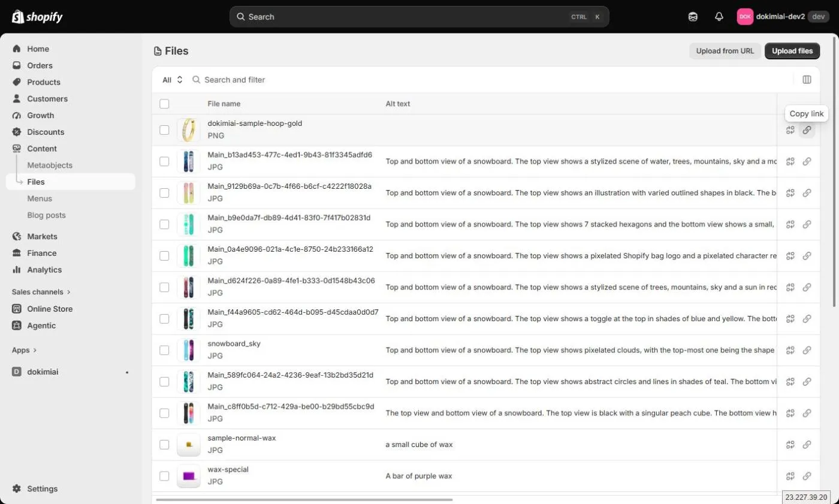Click the Settings gear icon

point(17,488)
